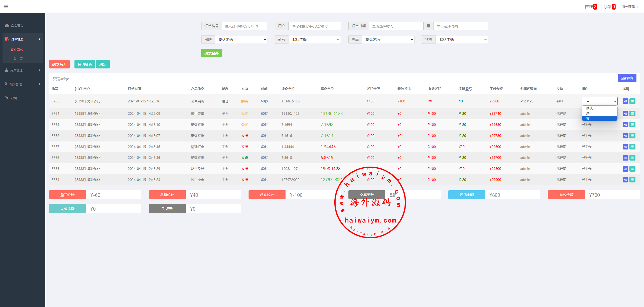Screen dimensions: 644x307
Task: Click the sound icon for order 8765
Action: coord(625,101)
